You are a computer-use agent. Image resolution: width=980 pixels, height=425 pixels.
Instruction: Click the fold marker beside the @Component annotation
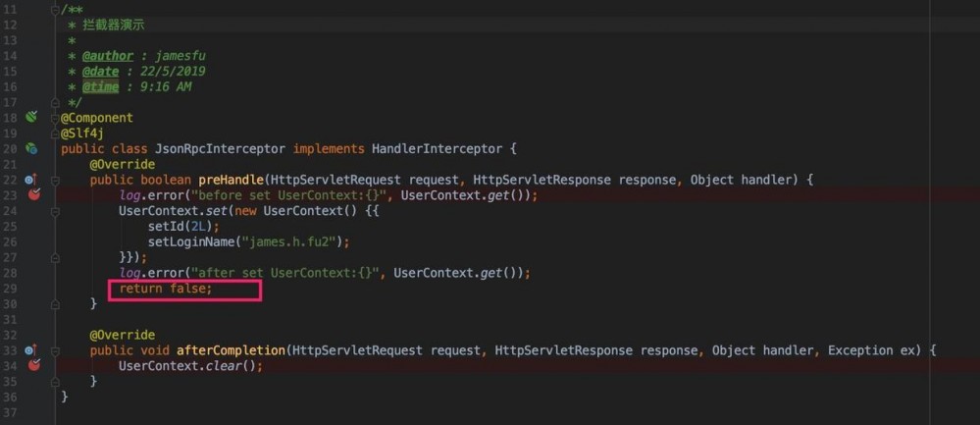(x=55, y=118)
